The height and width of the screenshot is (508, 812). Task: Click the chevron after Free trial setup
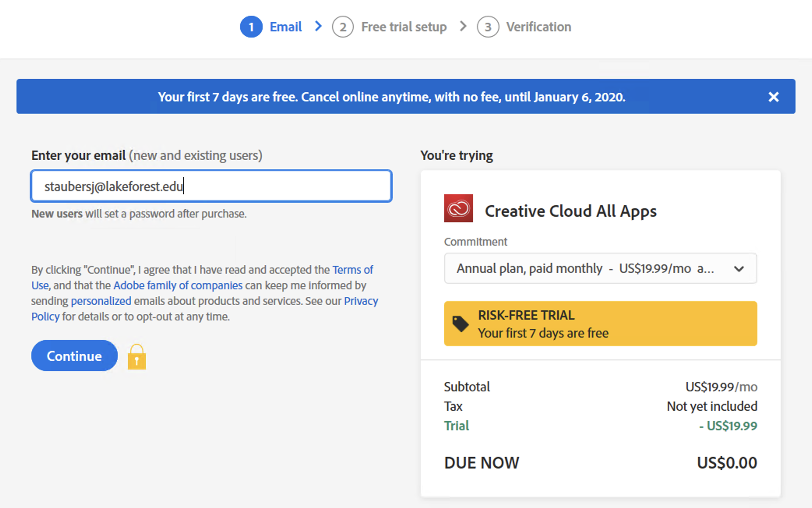coord(463,26)
